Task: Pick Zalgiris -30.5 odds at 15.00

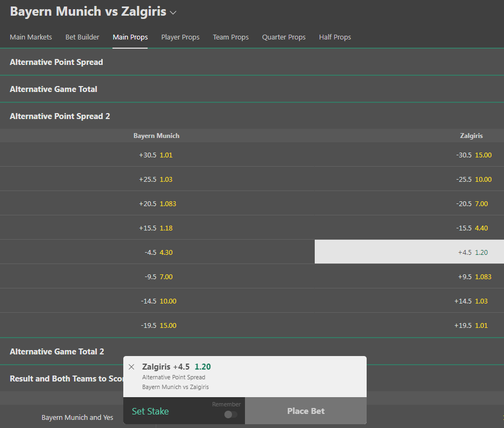Action: coord(474,155)
